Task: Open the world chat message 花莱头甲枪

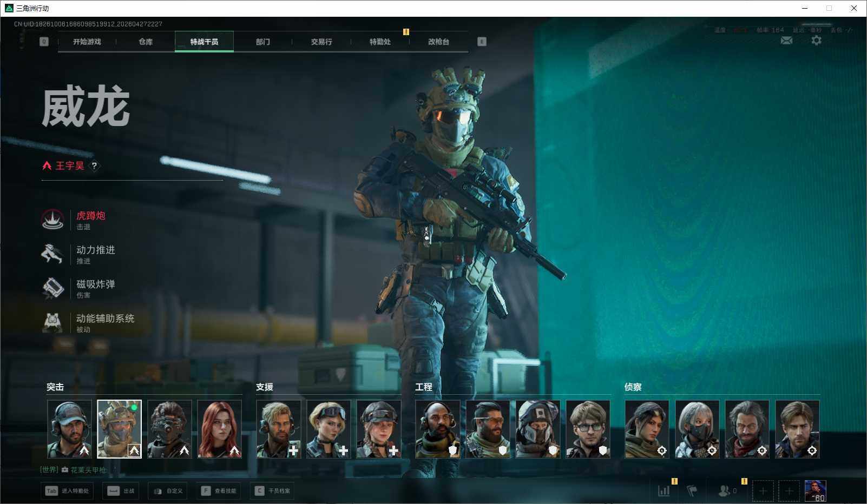Action: [88, 470]
